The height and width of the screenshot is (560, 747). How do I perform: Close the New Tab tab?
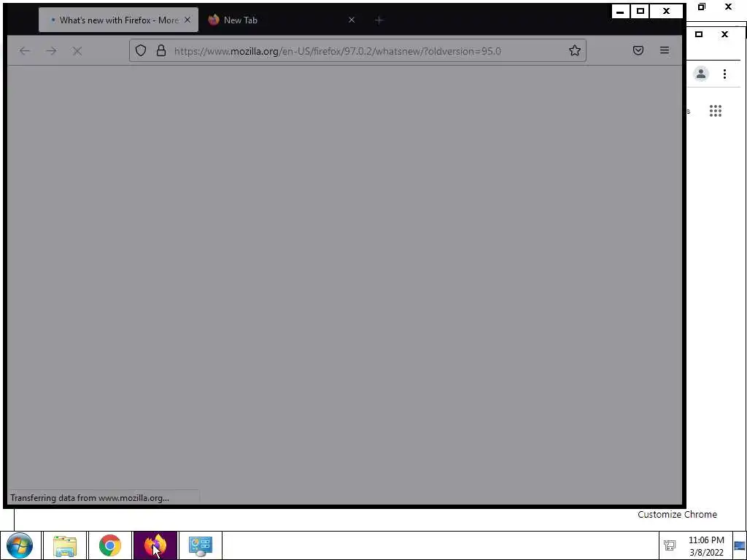coord(352,20)
